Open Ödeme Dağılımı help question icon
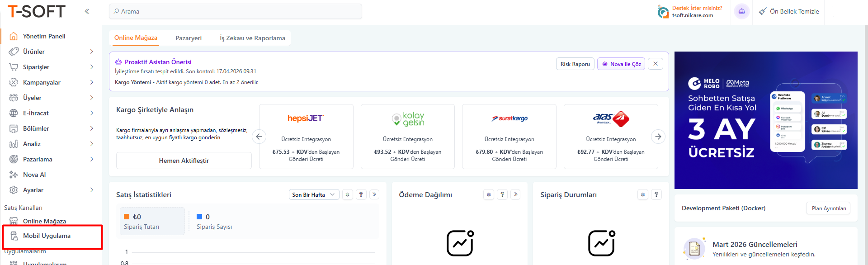The width and height of the screenshot is (868, 265). point(502,194)
